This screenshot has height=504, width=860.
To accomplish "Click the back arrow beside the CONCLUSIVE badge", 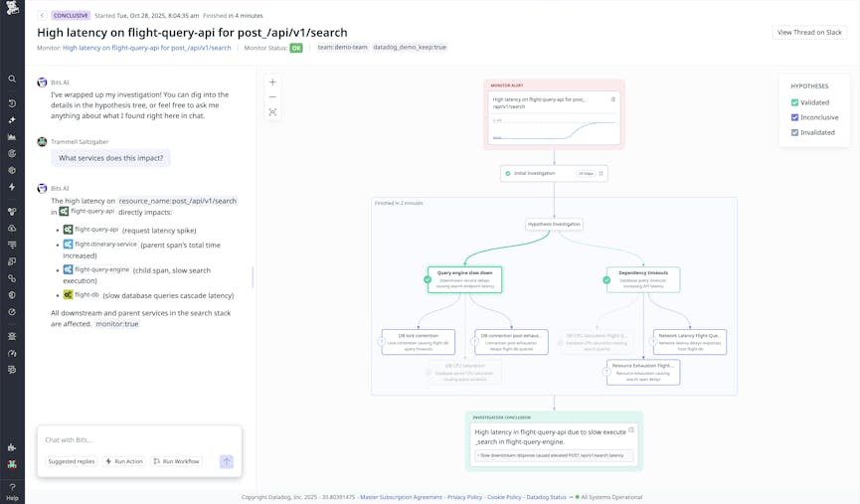I will 43,16.
